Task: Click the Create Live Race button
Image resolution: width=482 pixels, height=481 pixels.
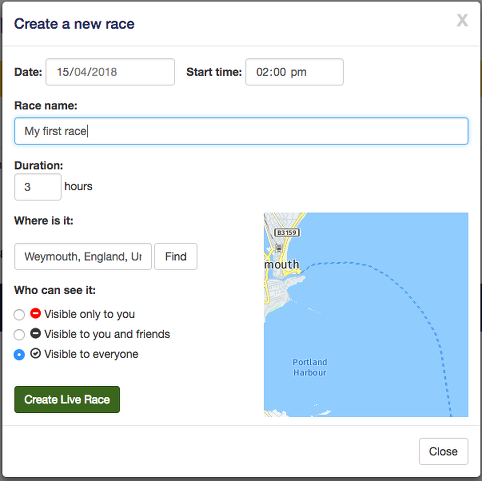Action: point(67,399)
